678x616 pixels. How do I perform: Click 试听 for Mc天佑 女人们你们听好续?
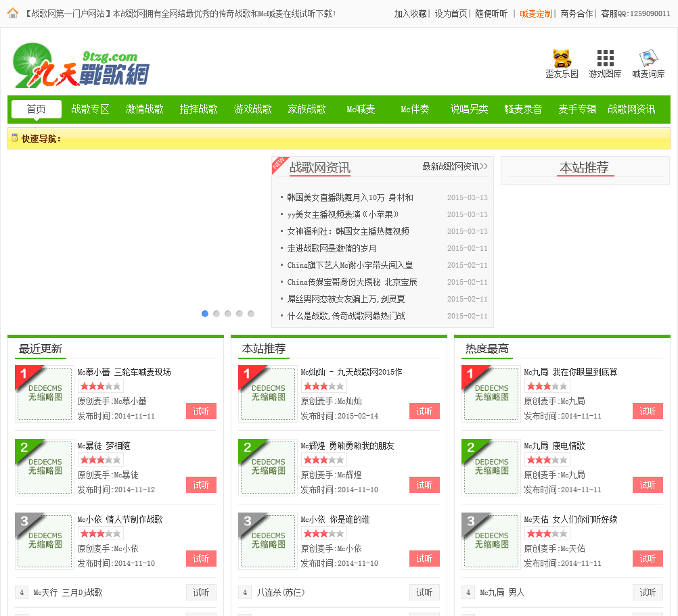point(648,559)
